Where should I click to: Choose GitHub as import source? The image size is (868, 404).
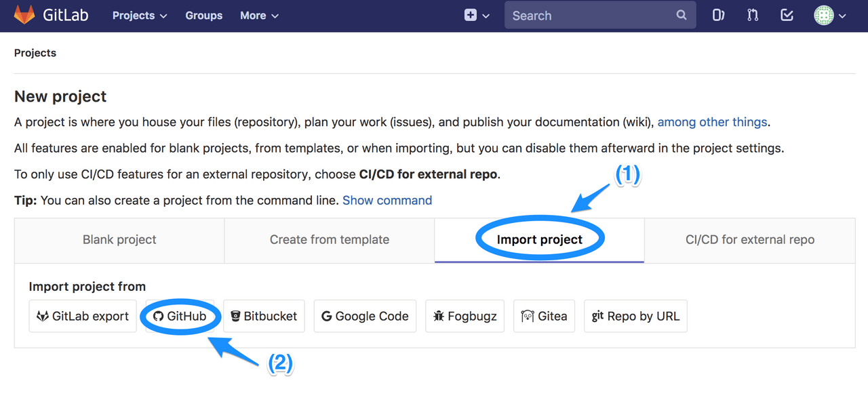click(180, 316)
